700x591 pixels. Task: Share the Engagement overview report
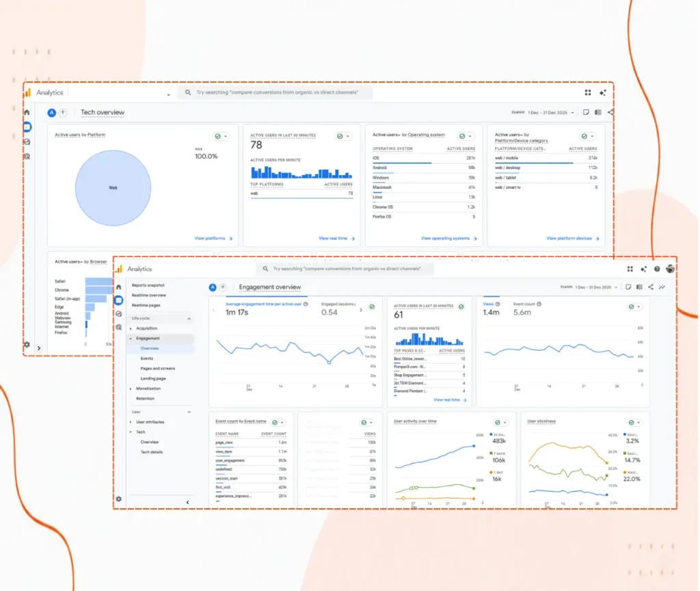click(651, 287)
